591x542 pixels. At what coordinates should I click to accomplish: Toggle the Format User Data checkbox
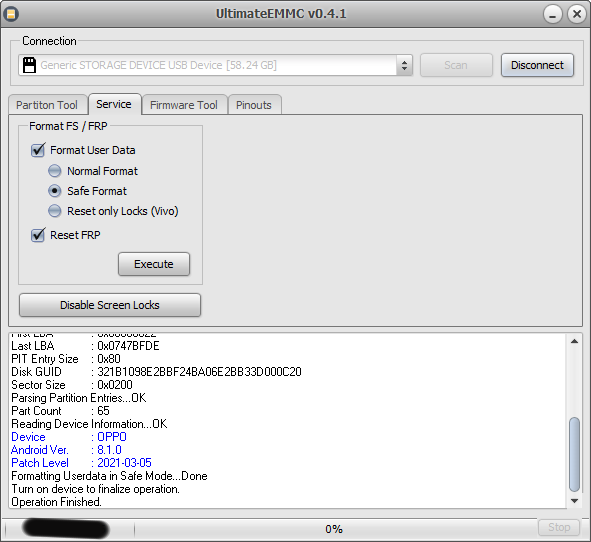pyautogui.click(x=38, y=150)
